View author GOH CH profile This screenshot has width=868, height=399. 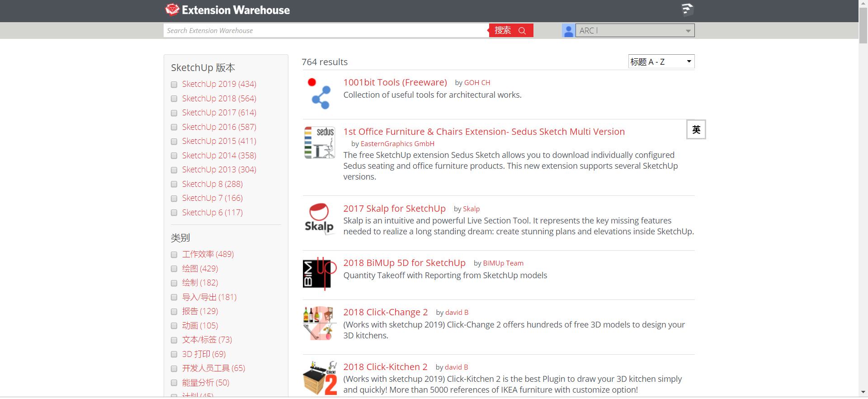(x=477, y=83)
